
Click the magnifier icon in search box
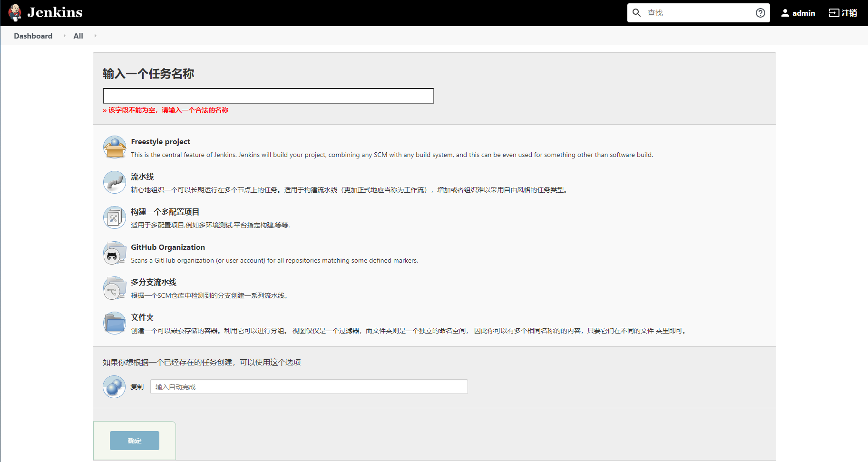pyautogui.click(x=636, y=13)
